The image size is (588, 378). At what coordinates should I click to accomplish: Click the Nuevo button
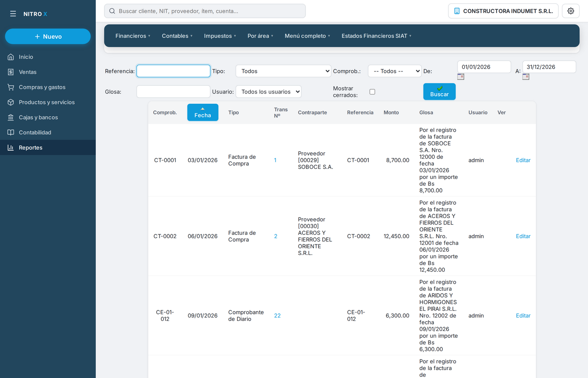[48, 37]
